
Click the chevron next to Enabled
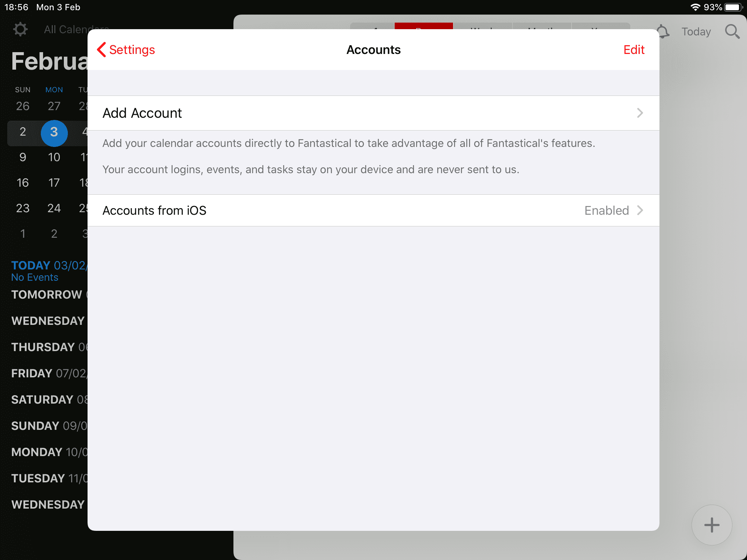(x=640, y=210)
